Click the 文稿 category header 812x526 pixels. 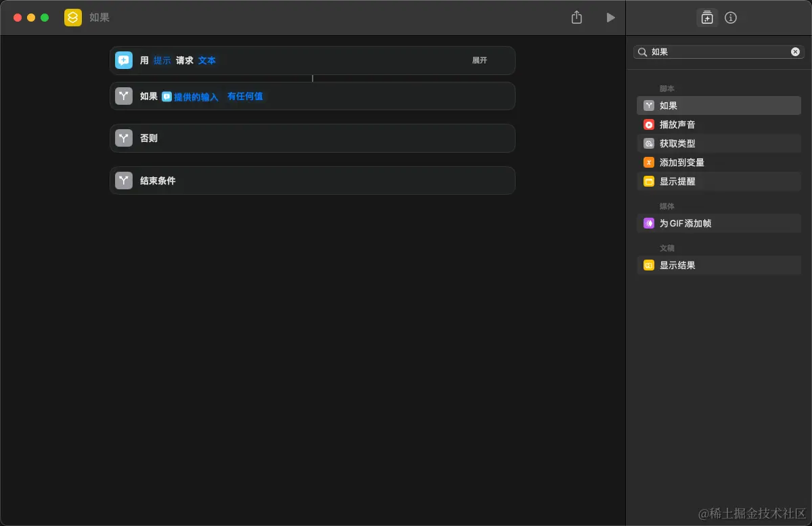coord(667,248)
